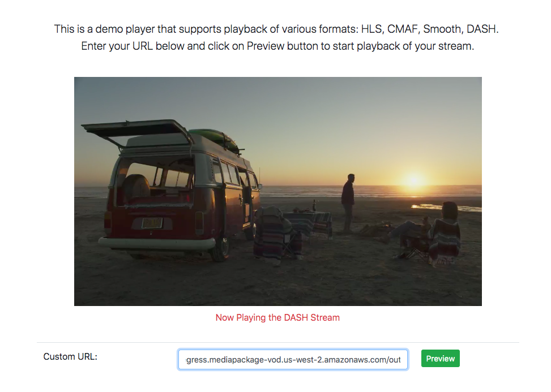
Task: Click the van's rear wheel
Action: 221,248
